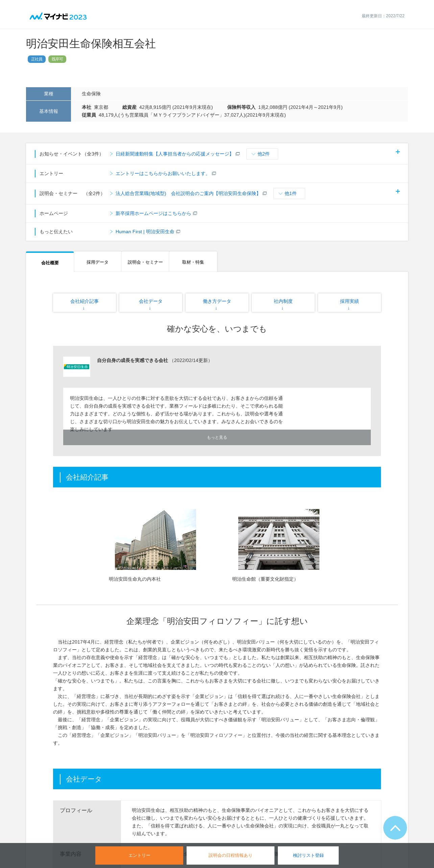Viewport: 434px width, 868px height.
Task: Open エントリーはこちらからお願いいたします link
Action: pyautogui.click(x=163, y=174)
